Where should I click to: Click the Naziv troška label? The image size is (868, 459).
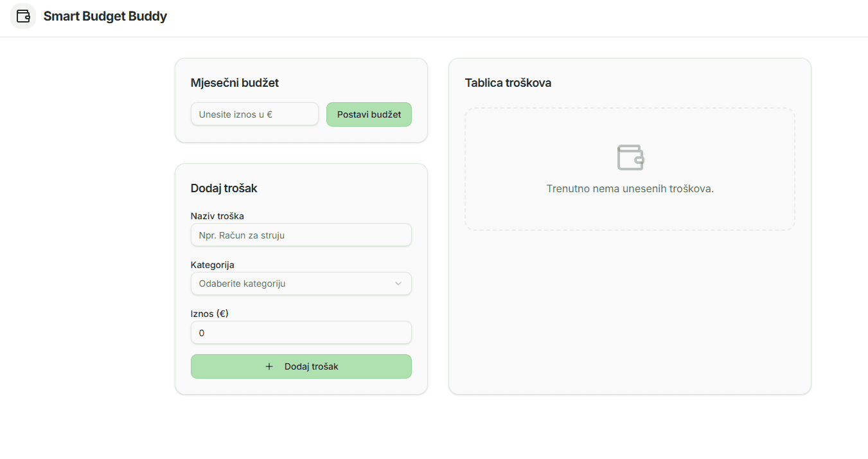click(217, 216)
